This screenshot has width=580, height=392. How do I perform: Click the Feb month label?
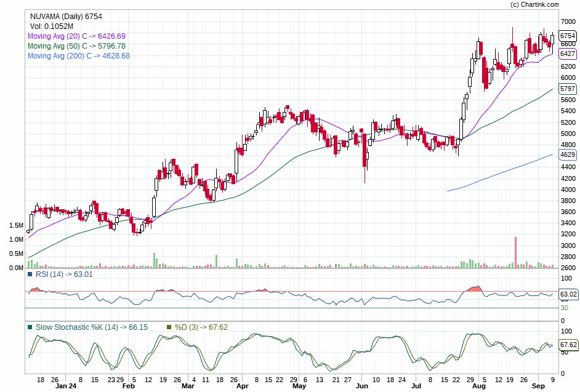click(129, 386)
